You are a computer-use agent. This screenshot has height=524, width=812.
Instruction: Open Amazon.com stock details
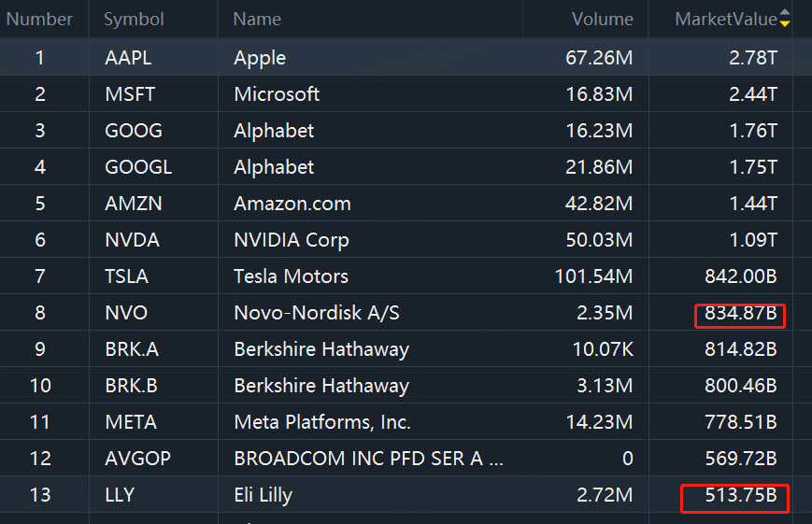(x=292, y=204)
